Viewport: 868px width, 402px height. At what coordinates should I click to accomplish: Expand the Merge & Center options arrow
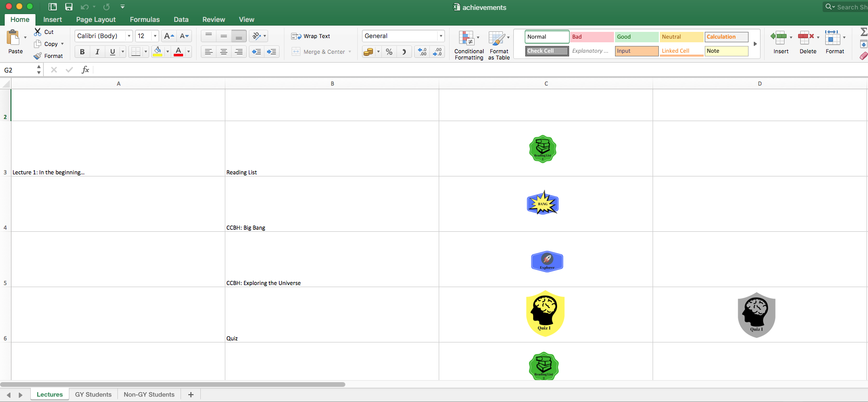tap(349, 52)
